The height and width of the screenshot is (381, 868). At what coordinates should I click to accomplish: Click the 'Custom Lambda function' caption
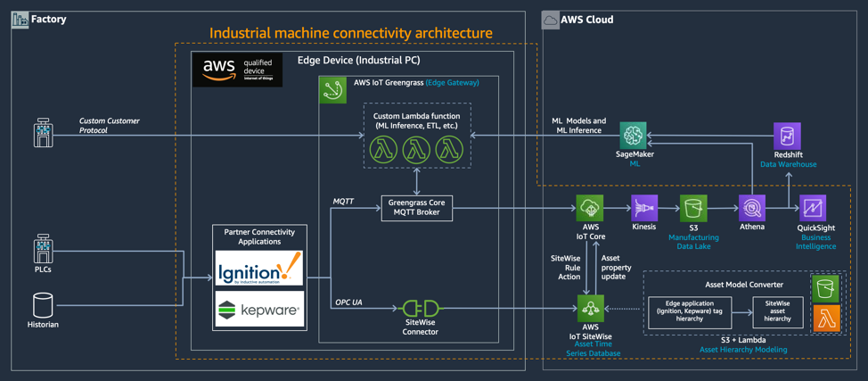pyautogui.click(x=417, y=115)
